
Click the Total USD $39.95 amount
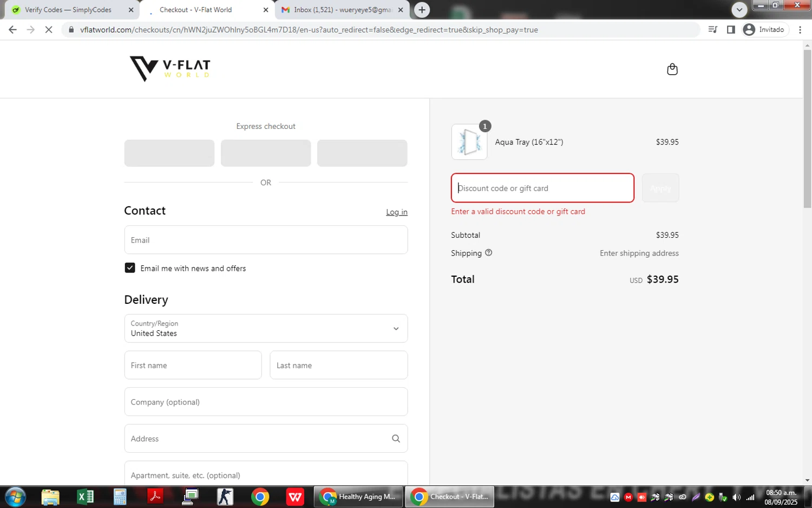click(x=654, y=279)
